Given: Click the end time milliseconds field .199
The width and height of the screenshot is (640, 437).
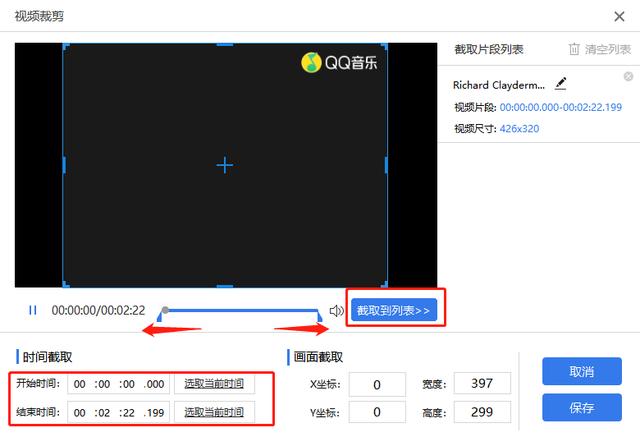Looking at the screenshot, I should click(155, 413).
